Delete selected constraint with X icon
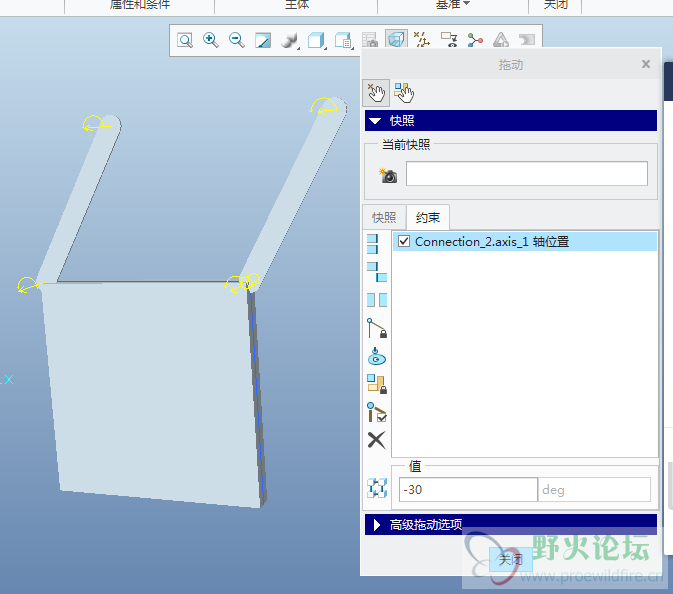 376,440
